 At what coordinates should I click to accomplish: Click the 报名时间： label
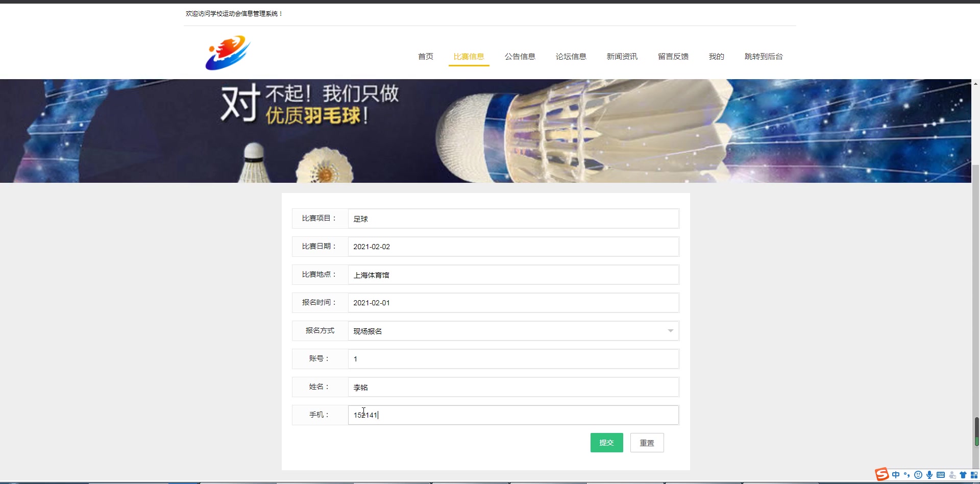point(319,302)
